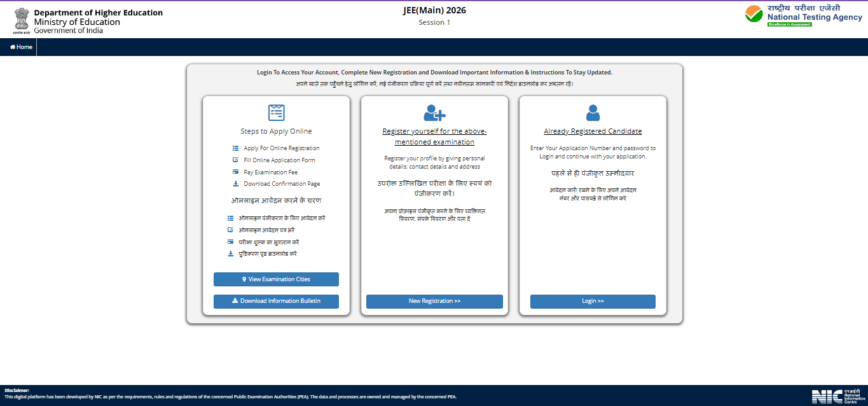Screen dimensions: 868x406
Task: Click the download icon beside पुष्टिकरण पृष्ठ डाउनलोड करें
Action: coord(230,254)
